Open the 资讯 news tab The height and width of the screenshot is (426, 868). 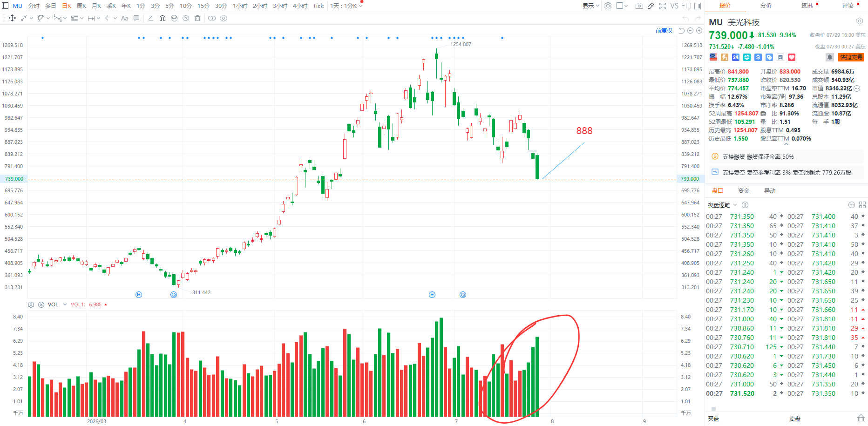coord(807,6)
